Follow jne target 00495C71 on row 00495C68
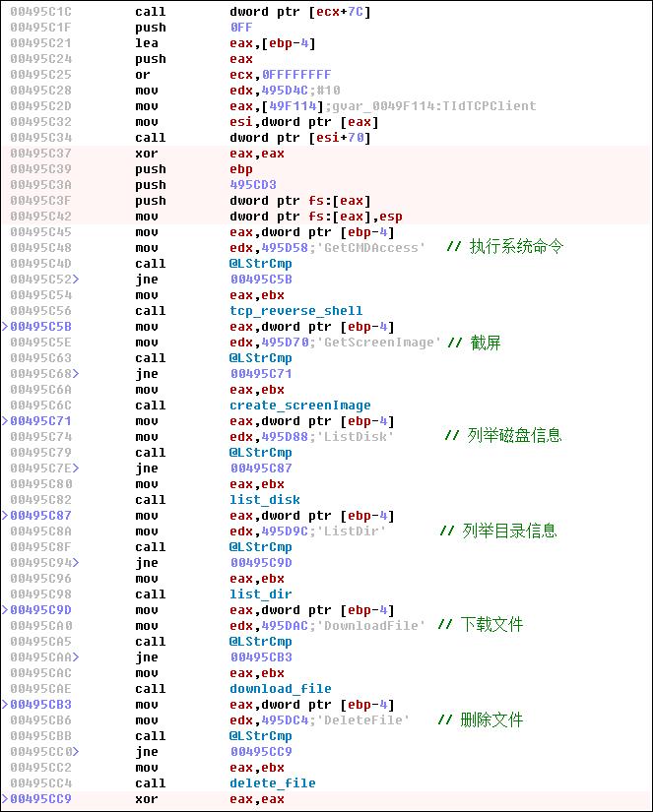 click(x=261, y=374)
